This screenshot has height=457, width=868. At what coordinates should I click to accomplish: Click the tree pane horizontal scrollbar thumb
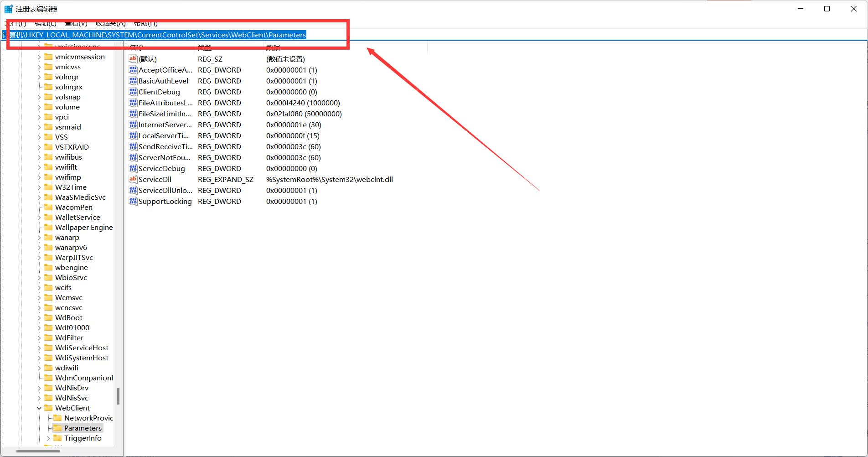38,451
